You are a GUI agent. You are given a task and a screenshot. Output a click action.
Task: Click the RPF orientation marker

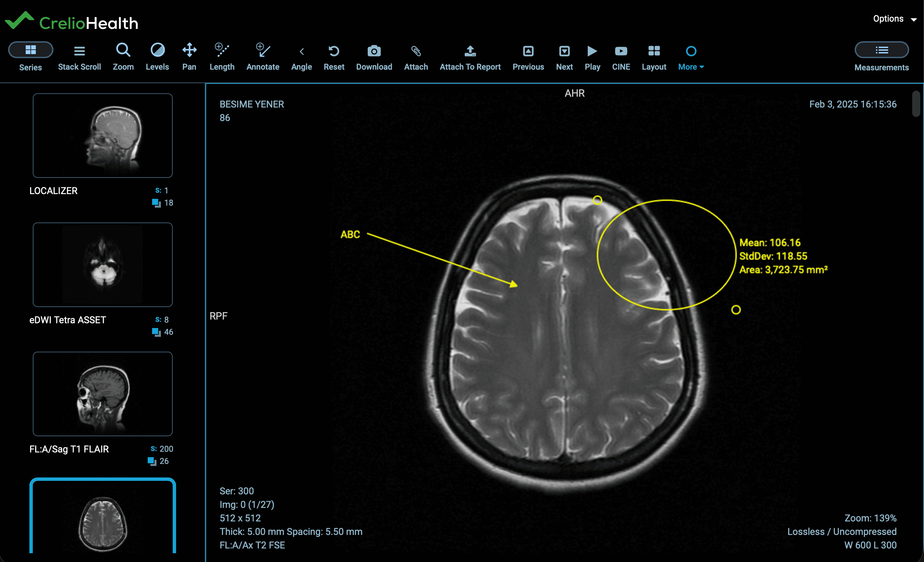pyautogui.click(x=218, y=316)
